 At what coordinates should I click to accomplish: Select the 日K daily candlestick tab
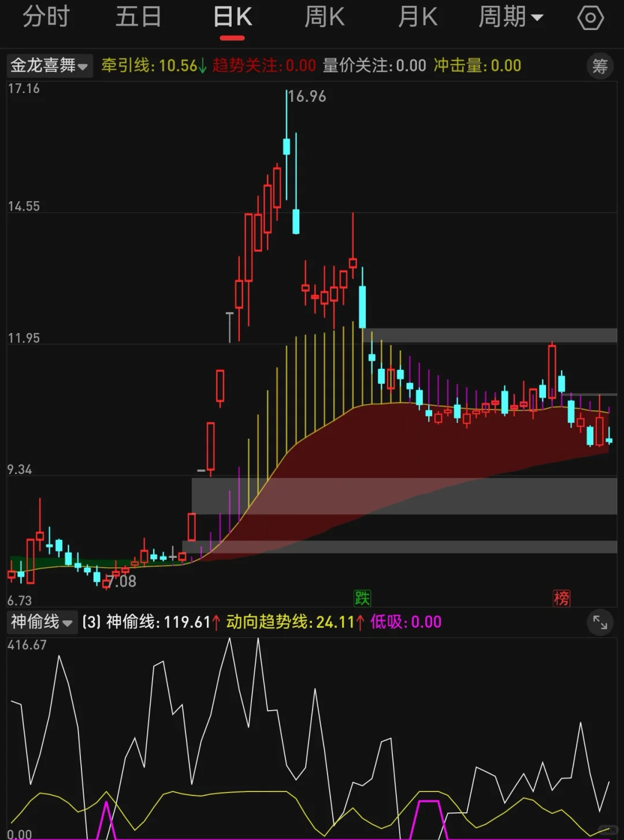pyautogui.click(x=232, y=17)
